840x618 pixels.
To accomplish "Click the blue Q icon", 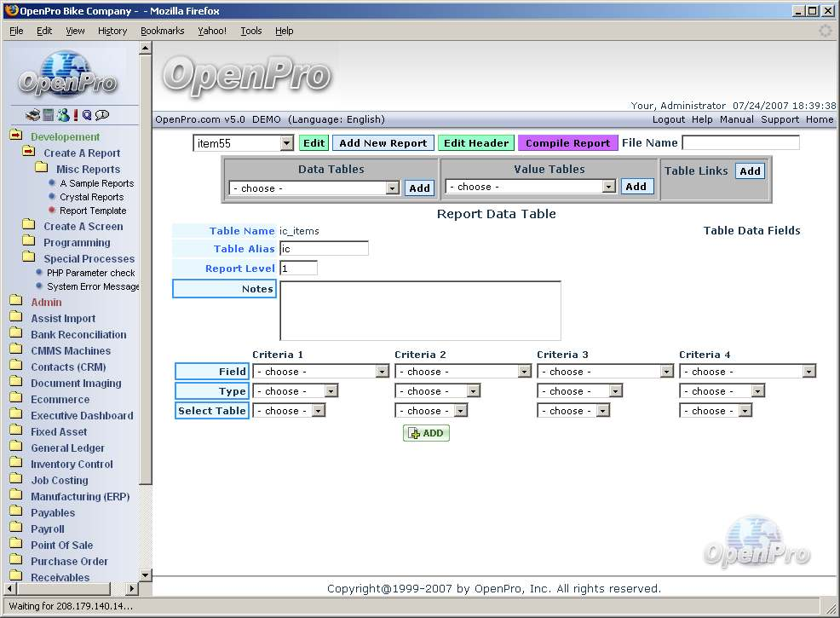I will pyautogui.click(x=87, y=115).
